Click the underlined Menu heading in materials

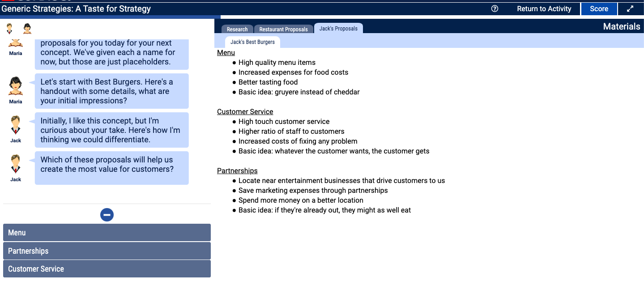pos(226,53)
